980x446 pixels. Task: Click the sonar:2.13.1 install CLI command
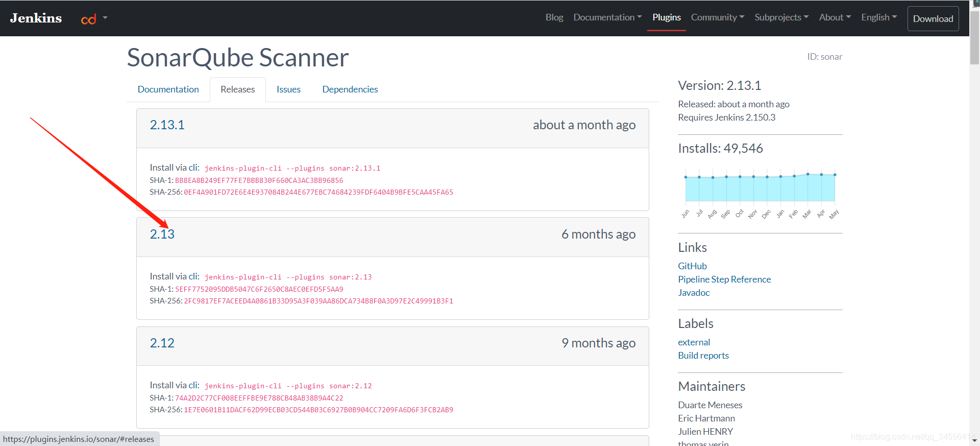(292, 168)
